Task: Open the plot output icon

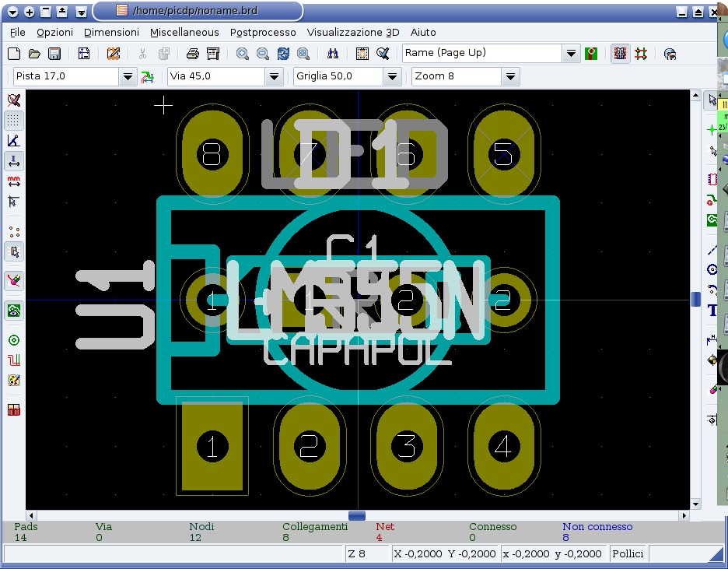Action: pyautogui.click(x=213, y=54)
